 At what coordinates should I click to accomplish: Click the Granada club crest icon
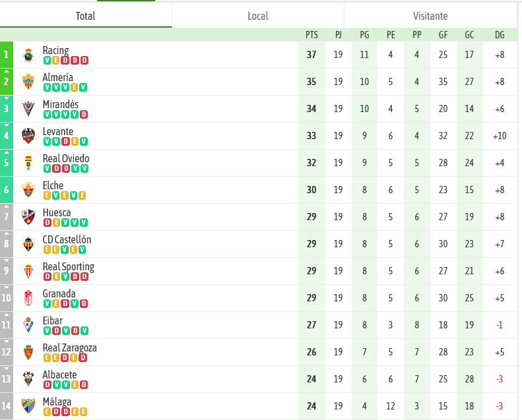(28, 298)
